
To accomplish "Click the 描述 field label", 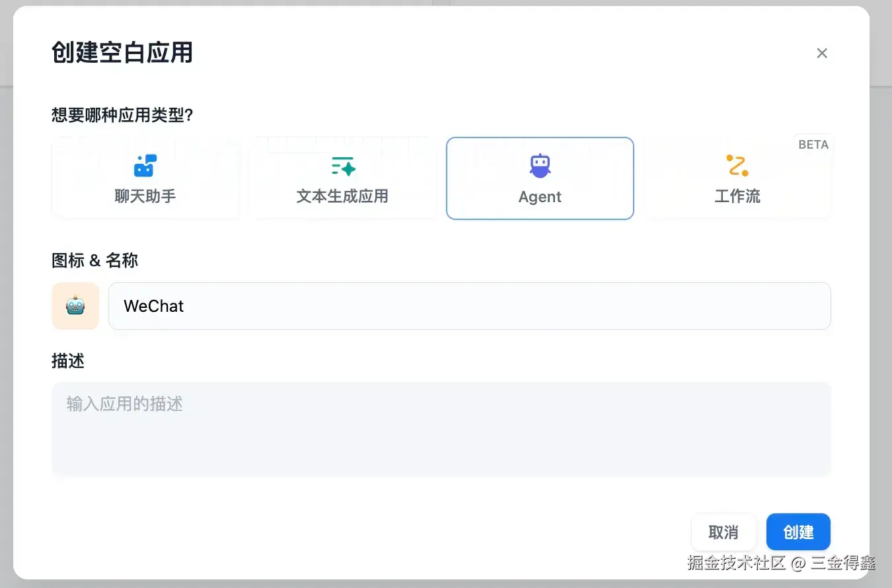I will [68, 361].
